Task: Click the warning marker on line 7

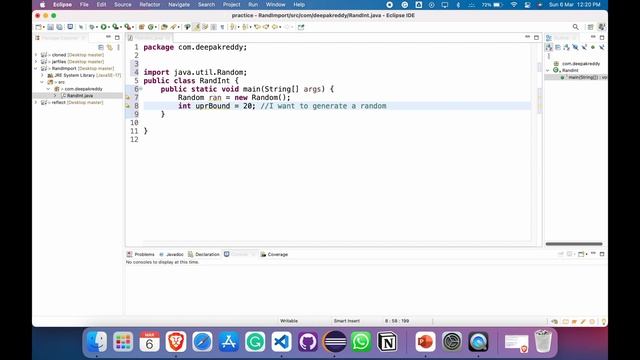Action: coord(127,98)
